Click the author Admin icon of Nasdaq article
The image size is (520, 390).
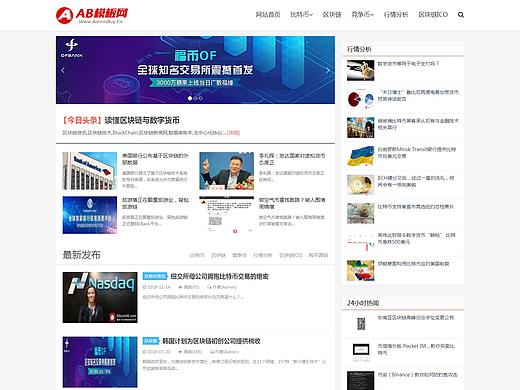click(209, 287)
